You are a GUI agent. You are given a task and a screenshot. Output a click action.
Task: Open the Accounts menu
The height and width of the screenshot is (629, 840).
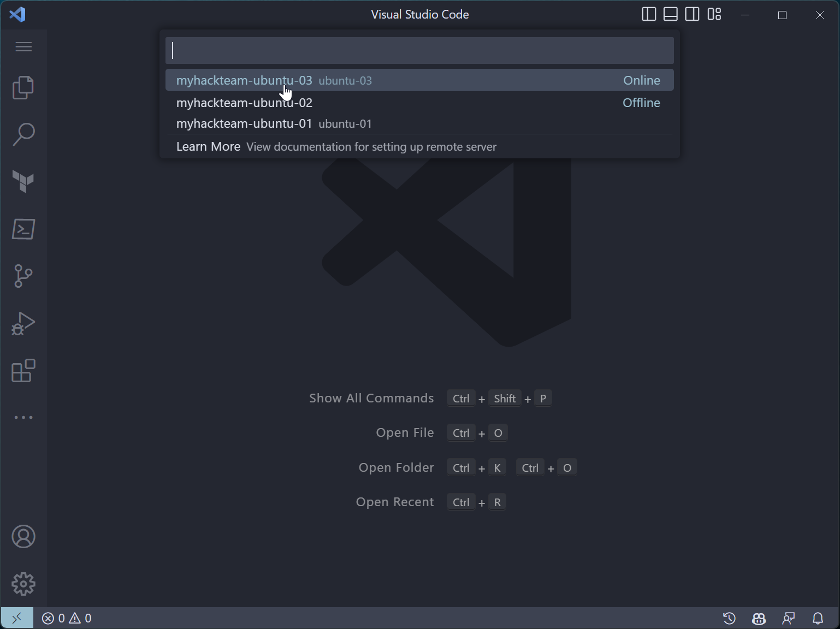click(23, 537)
